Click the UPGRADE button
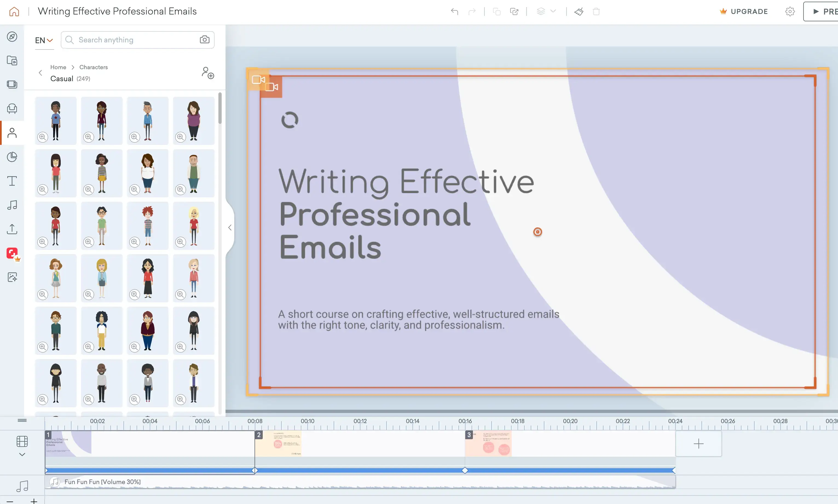838x504 pixels. (x=744, y=11)
